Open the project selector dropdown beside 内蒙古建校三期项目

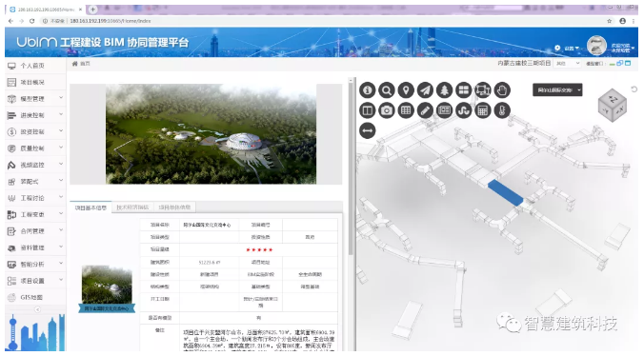[567, 64]
